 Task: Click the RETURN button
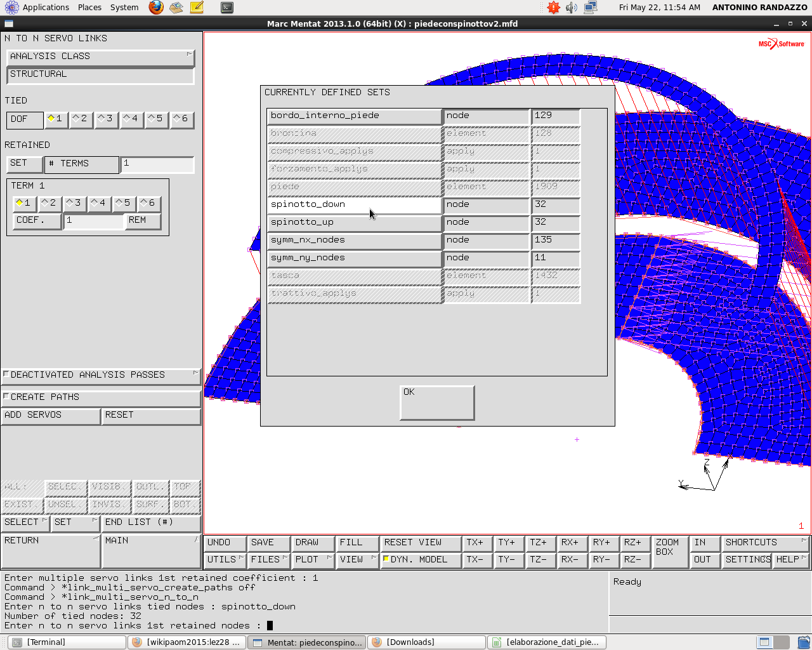pyautogui.click(x=51, y=550)
